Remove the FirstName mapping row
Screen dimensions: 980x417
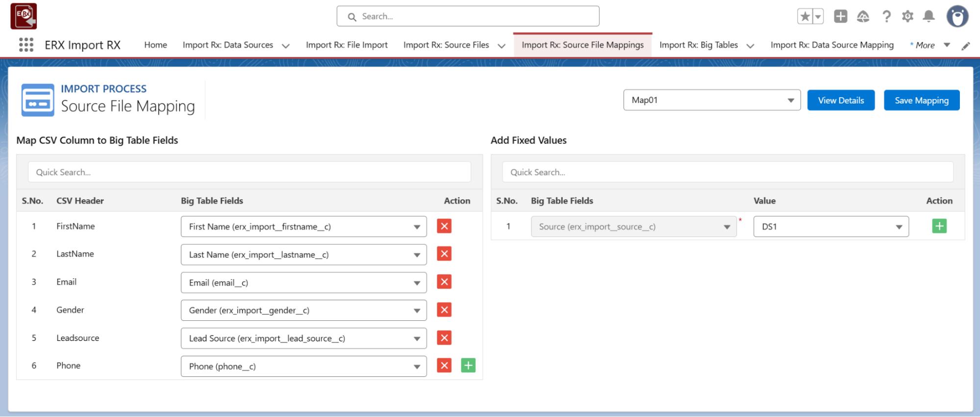click(444, 226)
